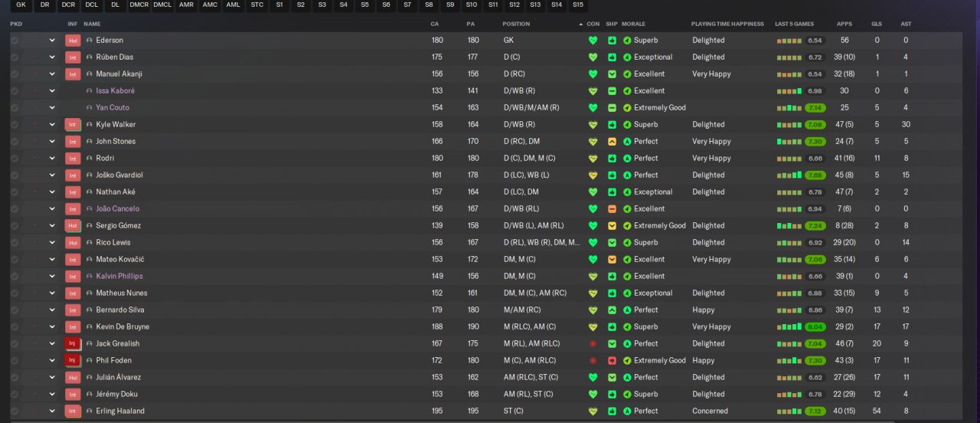Click Rodri's condition heart icon
980x423 pixels.
593,158
